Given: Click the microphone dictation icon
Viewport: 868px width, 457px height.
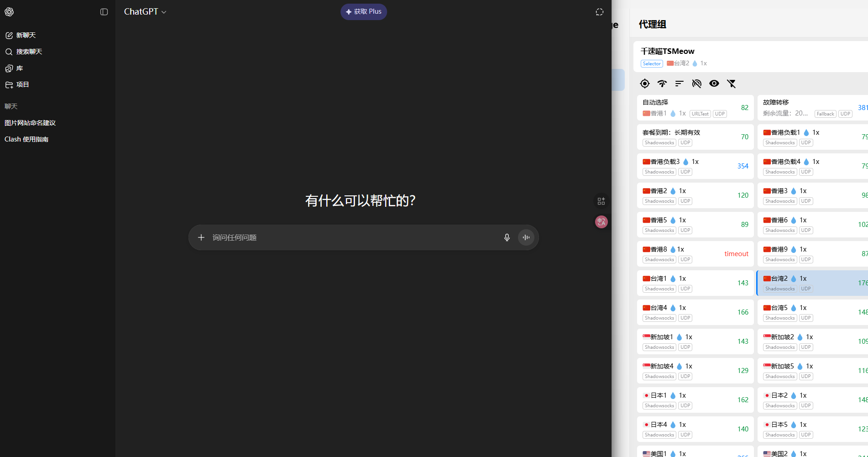Looking at the screenshot, I should point(507,237).
